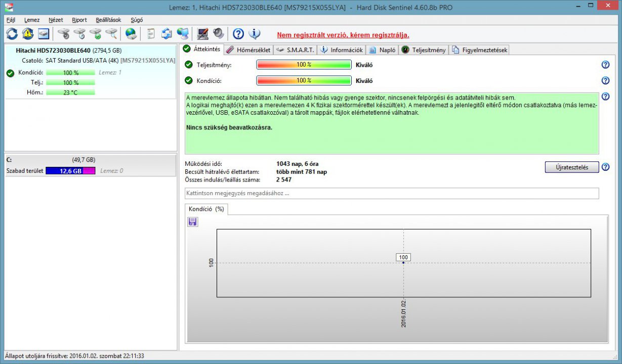The height and width of the screenshot is (364, 622).
Task: Click the C: free space 12,6 GB bar
Action: coord(70,171)
